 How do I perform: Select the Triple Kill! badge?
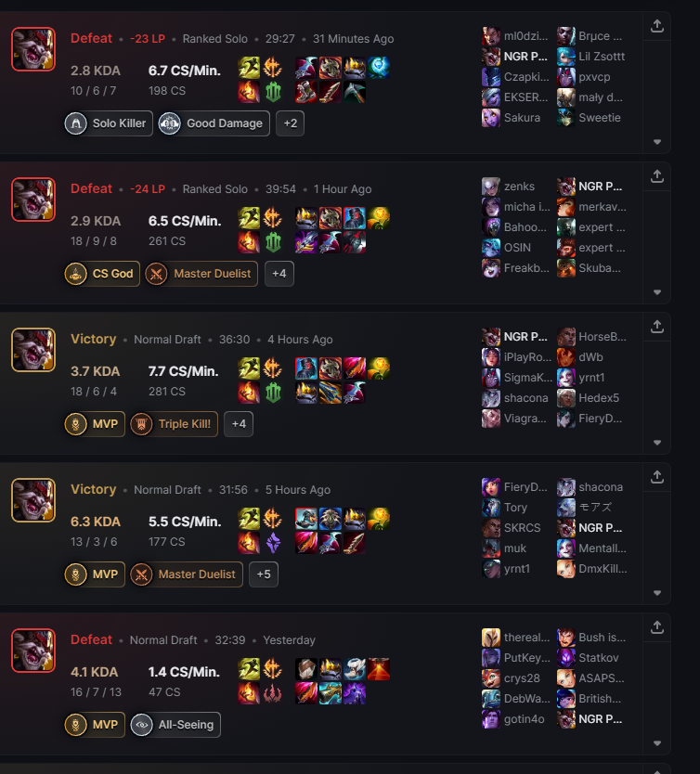click(174, 424)
